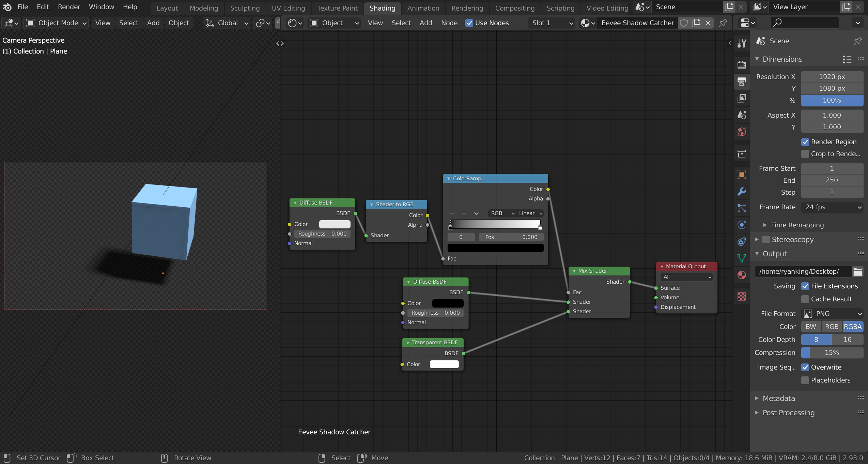The image size is (868, 464).
Task: Select the RGB color mode button
Action: click(x=832, y=327)
